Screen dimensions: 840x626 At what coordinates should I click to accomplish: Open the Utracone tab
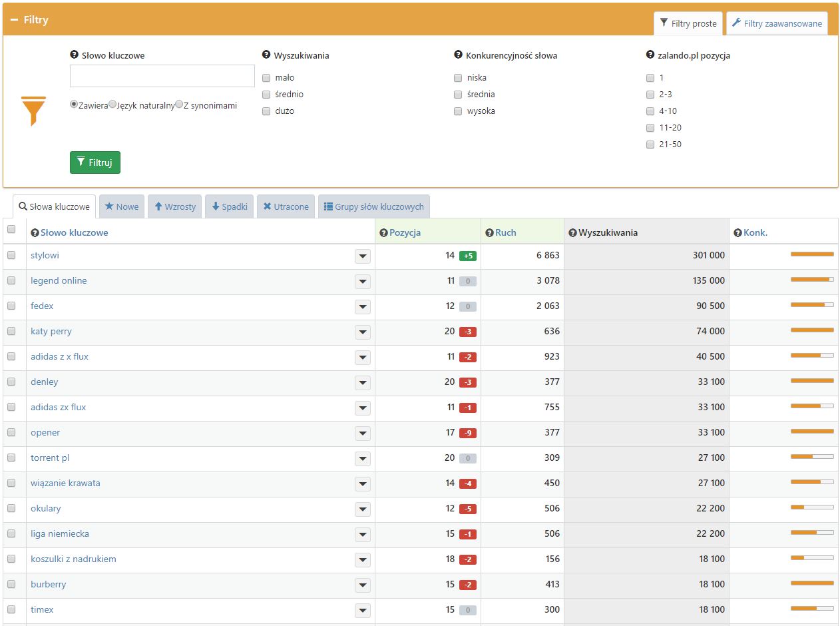point(286,206)
